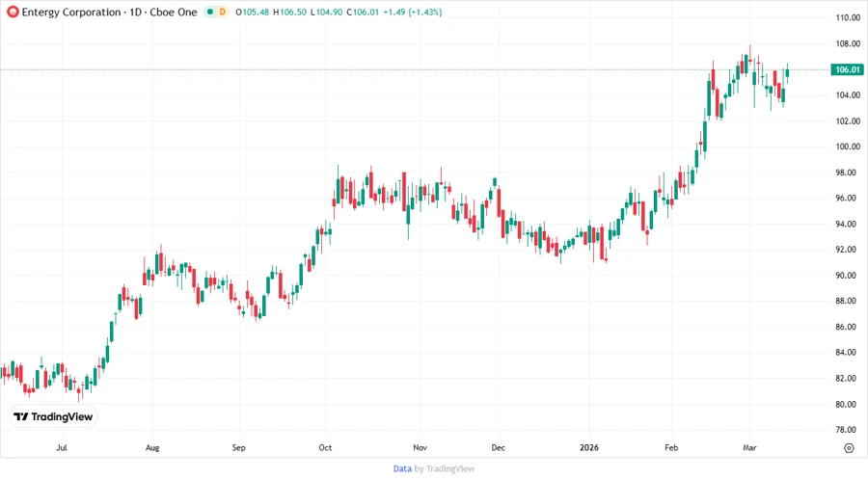Click the 104.00 price axis label
The height and width of the screenshot is (480, 868).
pyautogui.click(x=848, y=95)
